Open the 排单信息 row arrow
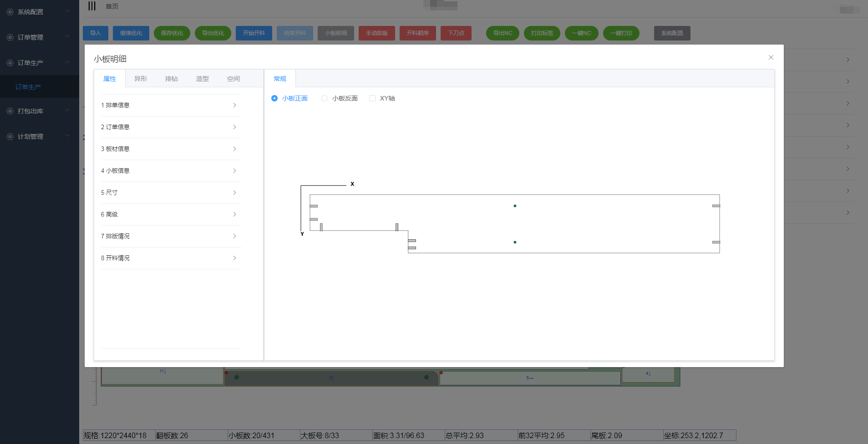 (234, 105)
